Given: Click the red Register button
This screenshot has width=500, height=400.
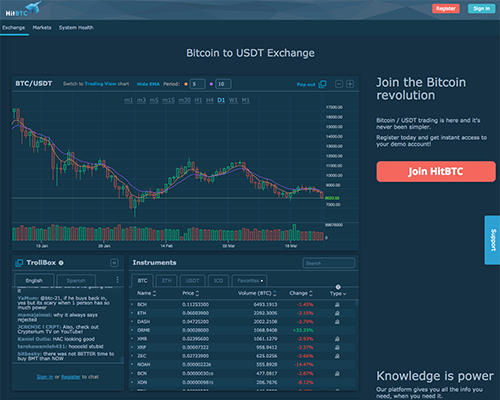Looking at the screenshot, I should (x=446, y=9).
